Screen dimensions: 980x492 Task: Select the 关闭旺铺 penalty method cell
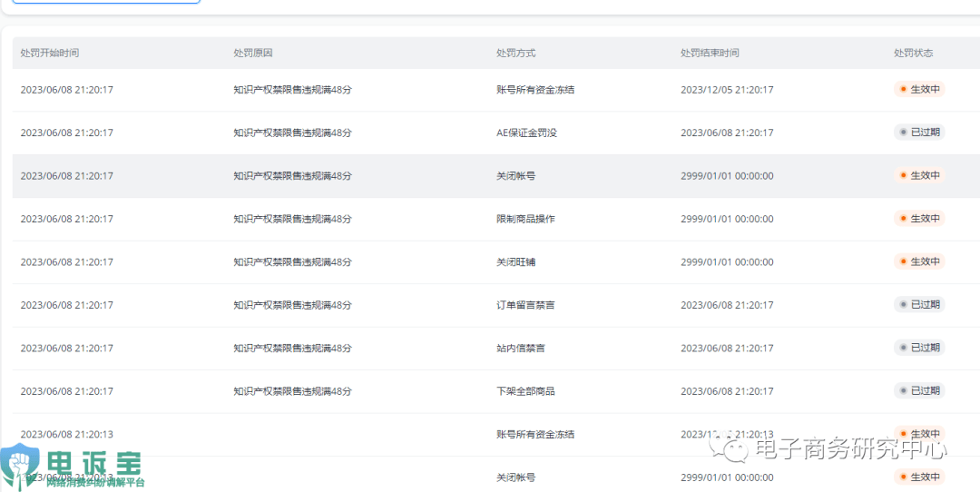515,261
